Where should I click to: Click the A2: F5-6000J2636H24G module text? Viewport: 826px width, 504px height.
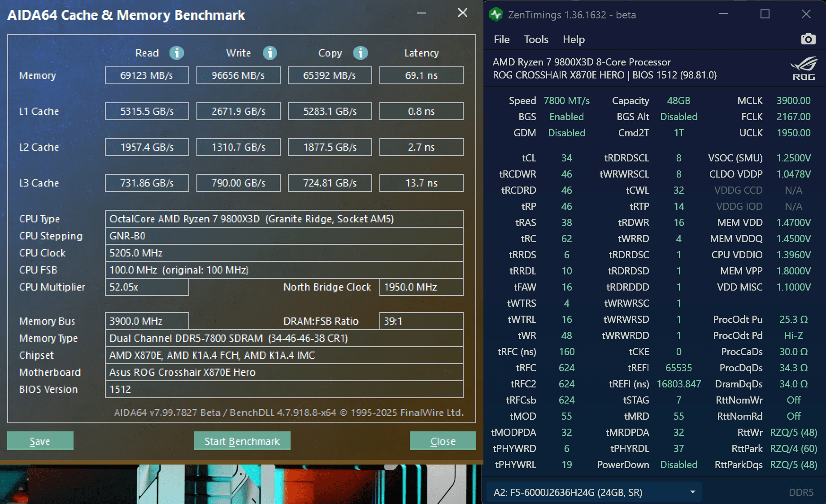(x=568, y=492)
